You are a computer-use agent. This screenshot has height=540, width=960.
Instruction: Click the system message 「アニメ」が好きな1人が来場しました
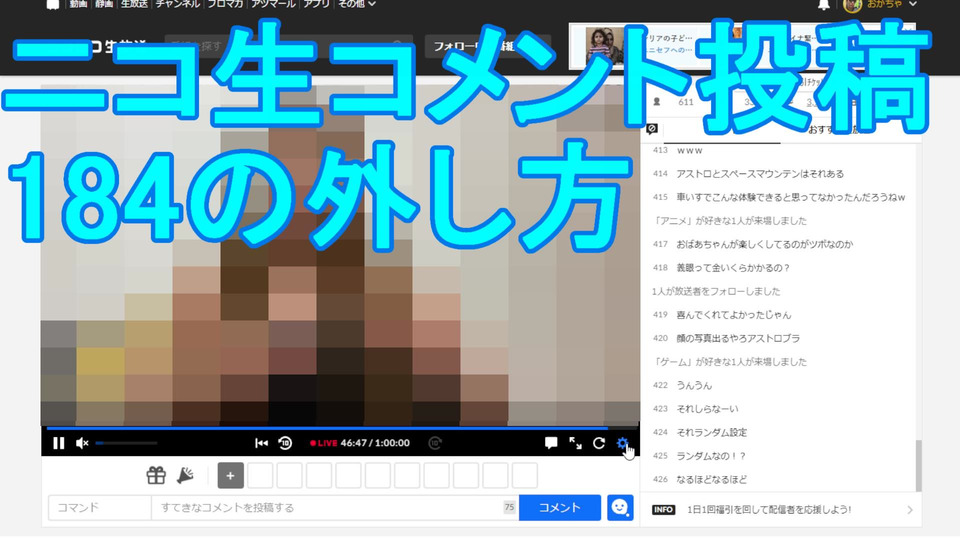[730, 220]
